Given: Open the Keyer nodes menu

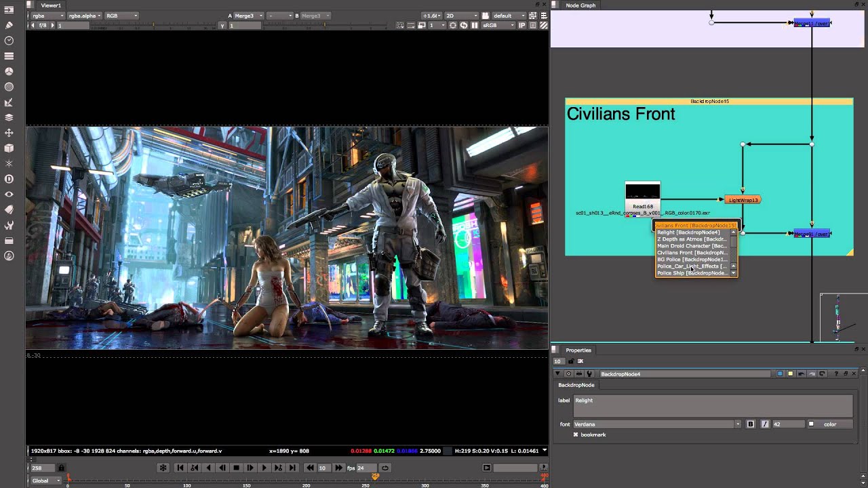Looking at the screenshot, I should (x=9, y=102).
